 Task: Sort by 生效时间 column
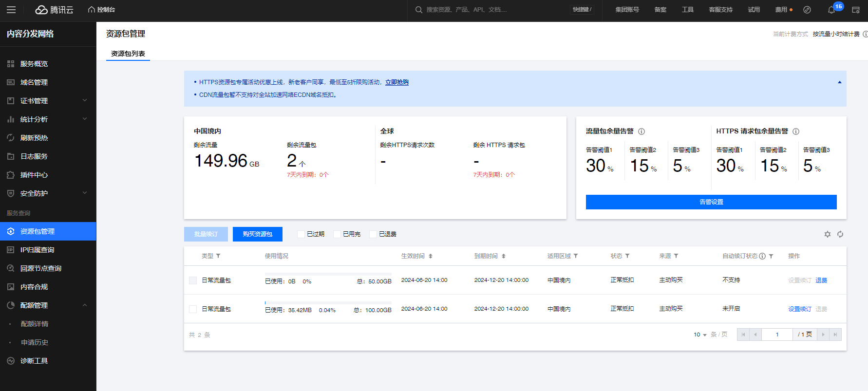[431, 256]
